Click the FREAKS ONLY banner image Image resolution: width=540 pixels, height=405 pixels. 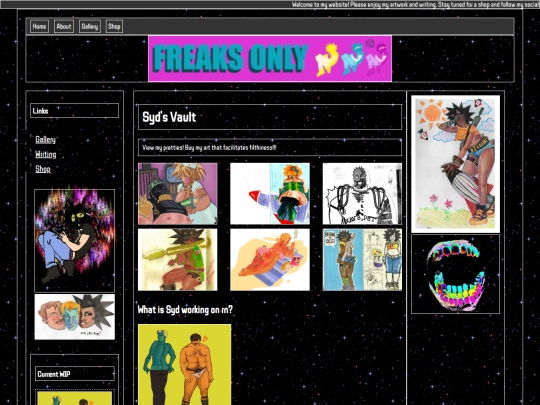tap(270, 59)
